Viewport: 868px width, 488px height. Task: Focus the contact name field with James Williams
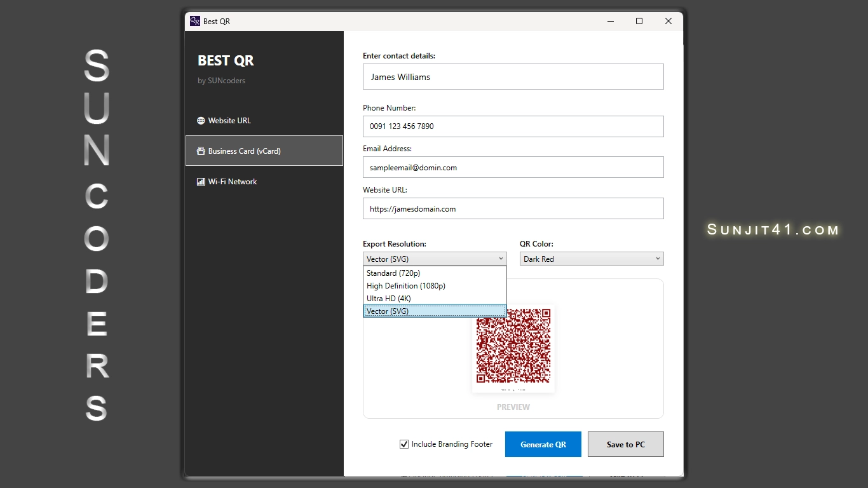(x=513, y=76)
